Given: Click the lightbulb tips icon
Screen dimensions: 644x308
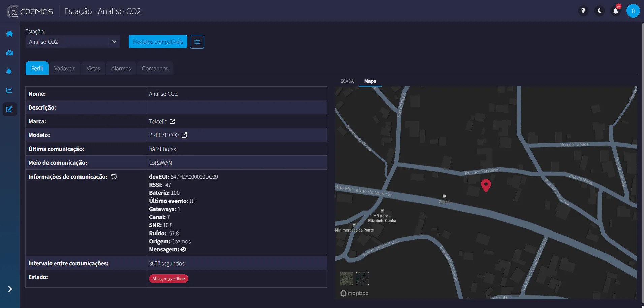Looking at the screenshot, I should [583, 11].
